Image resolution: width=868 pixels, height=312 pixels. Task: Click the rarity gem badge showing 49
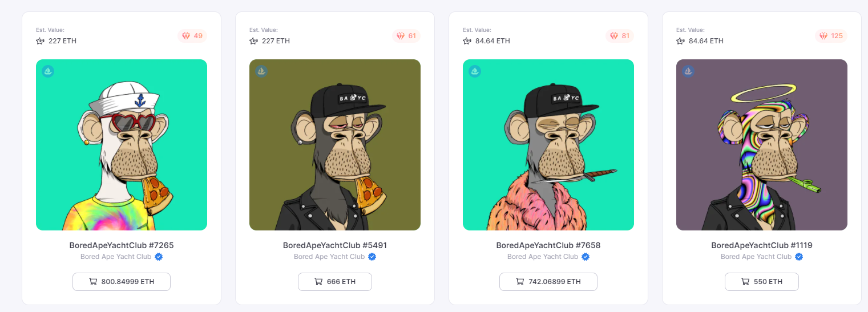[x=192, y=36]
